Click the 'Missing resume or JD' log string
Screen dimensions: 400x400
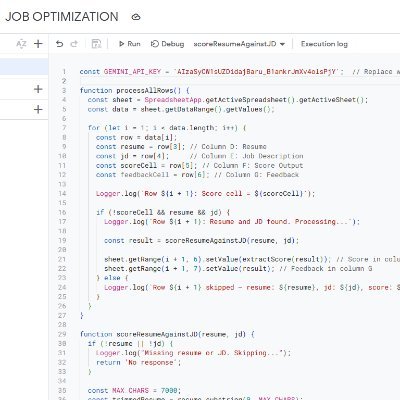(x=213, y=353)
